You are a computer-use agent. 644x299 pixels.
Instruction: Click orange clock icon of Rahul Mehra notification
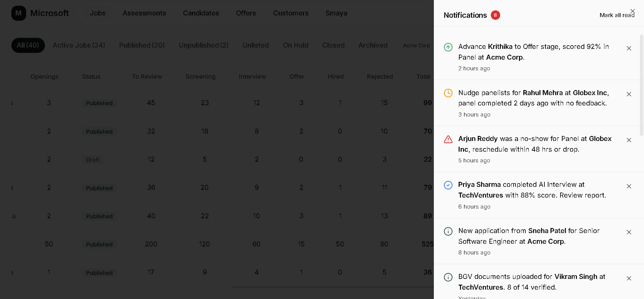tap(448, 93)
